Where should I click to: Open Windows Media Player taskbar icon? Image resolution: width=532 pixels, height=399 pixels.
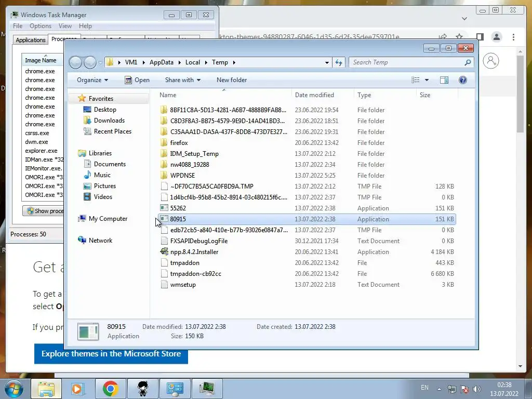tap(77, 389)
